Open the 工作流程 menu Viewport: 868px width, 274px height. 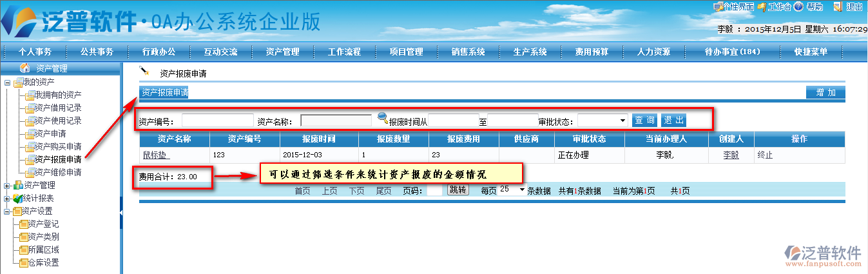point(344,52)
